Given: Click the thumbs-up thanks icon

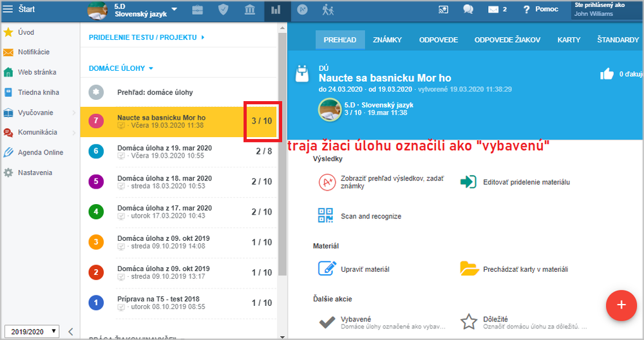Looking at the screenshot, I should [x=607, y=74].
